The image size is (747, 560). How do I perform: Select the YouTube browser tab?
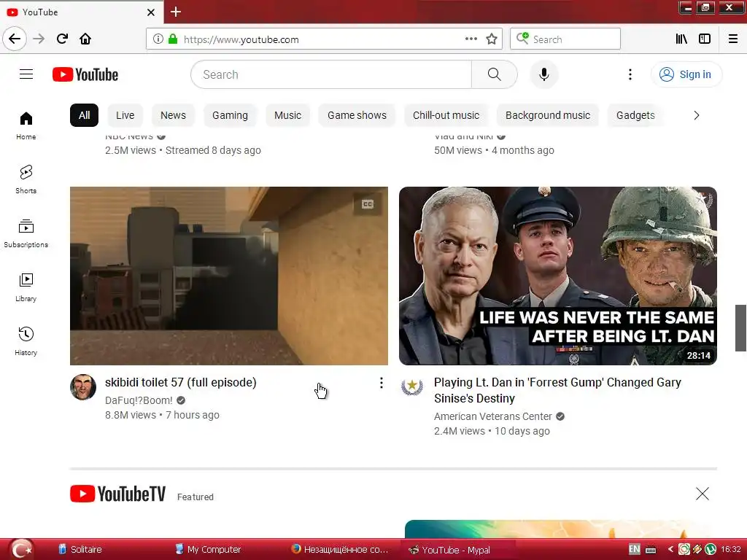[82, 12]
